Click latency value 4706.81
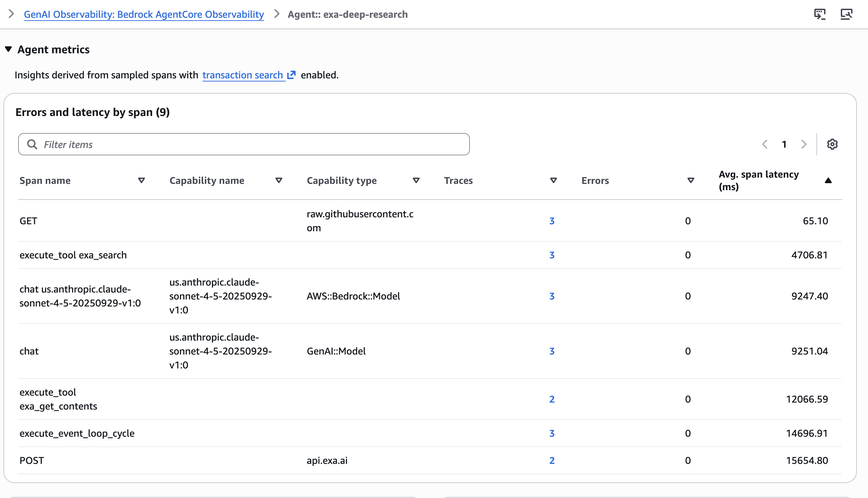Screen dimensions: 868x498 [x=809, y=255]
